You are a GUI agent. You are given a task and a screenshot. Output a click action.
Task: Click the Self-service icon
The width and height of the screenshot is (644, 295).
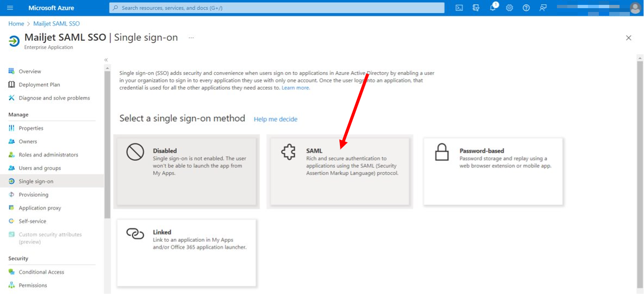tap(11, 221)
